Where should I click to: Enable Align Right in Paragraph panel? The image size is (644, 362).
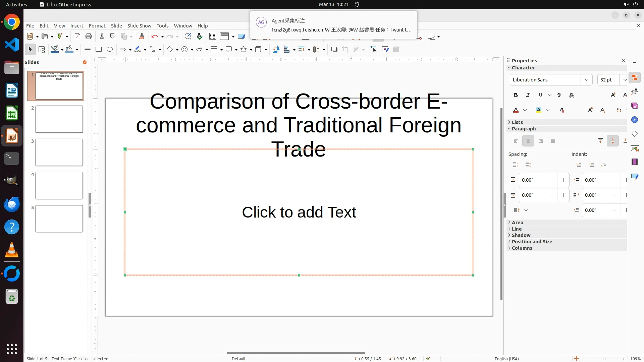[x=541, y=141]
